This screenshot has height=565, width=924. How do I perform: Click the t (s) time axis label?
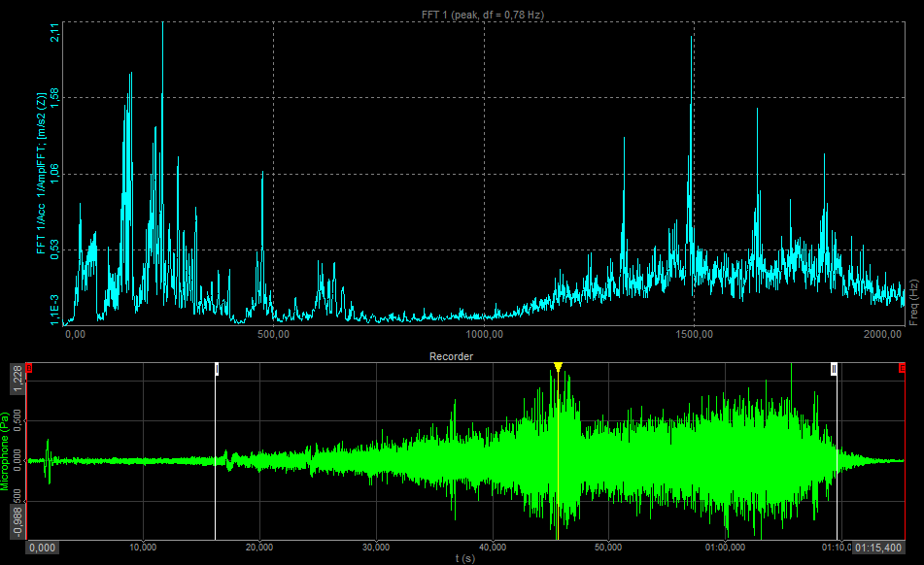pos(465,558)
